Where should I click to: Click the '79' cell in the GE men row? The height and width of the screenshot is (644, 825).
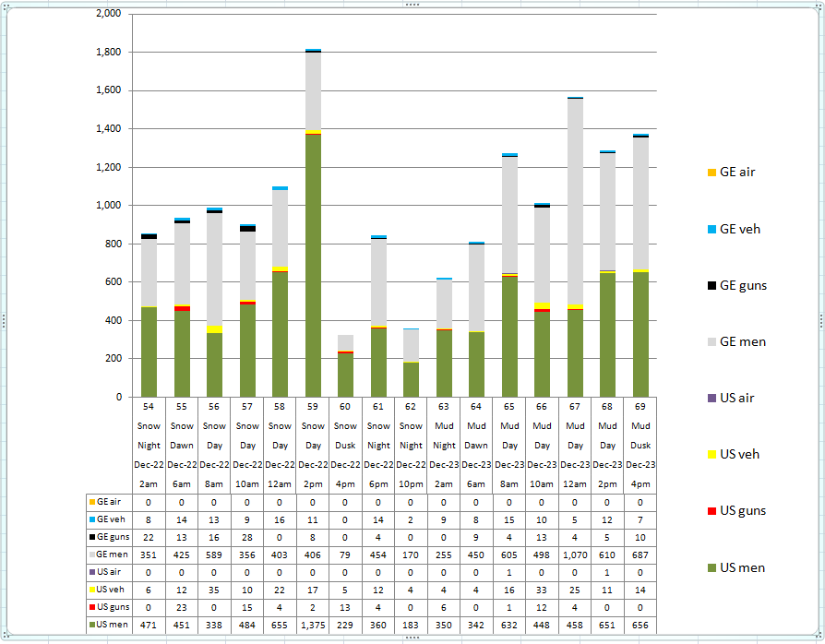[346, 555]
